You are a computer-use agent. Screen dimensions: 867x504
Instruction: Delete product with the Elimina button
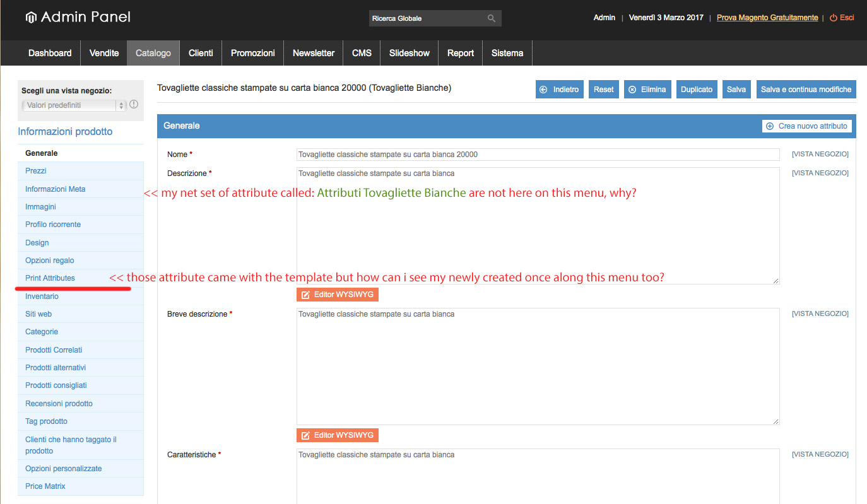tap(647, 90)
